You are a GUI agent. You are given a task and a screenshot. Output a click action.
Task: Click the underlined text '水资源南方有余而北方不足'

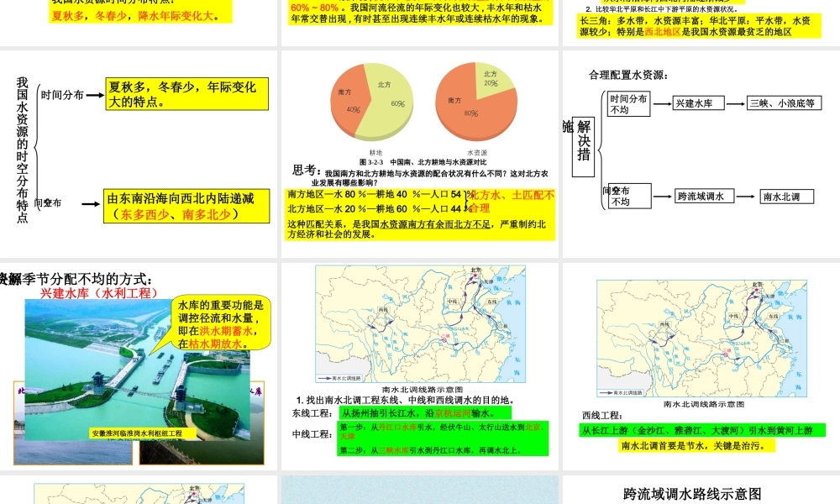click(435, 224)
